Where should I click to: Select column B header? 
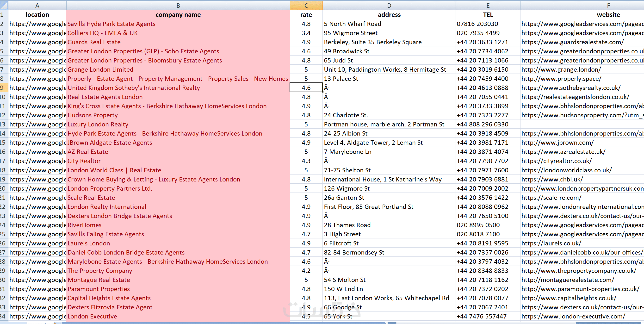[x=178, y=5]
